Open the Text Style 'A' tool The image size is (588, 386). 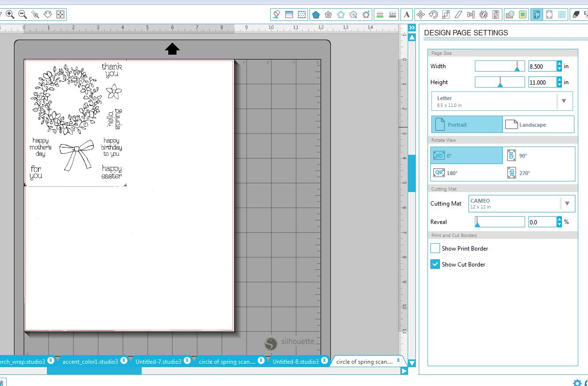(407, 15)
